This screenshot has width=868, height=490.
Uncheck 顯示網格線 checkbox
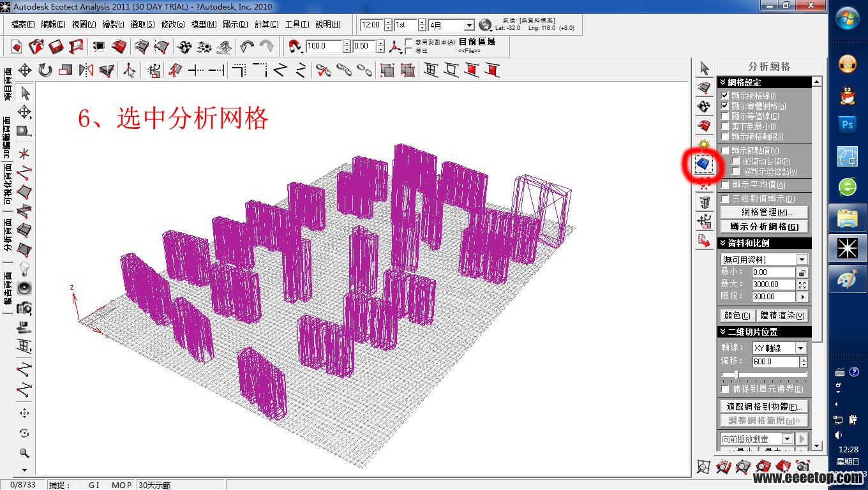pos(724,96)
